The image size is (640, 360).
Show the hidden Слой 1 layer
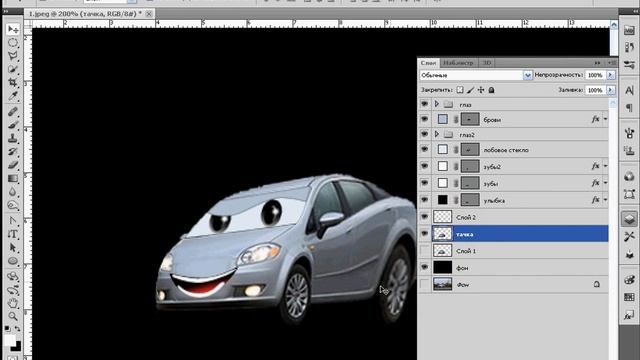point(424,251)
